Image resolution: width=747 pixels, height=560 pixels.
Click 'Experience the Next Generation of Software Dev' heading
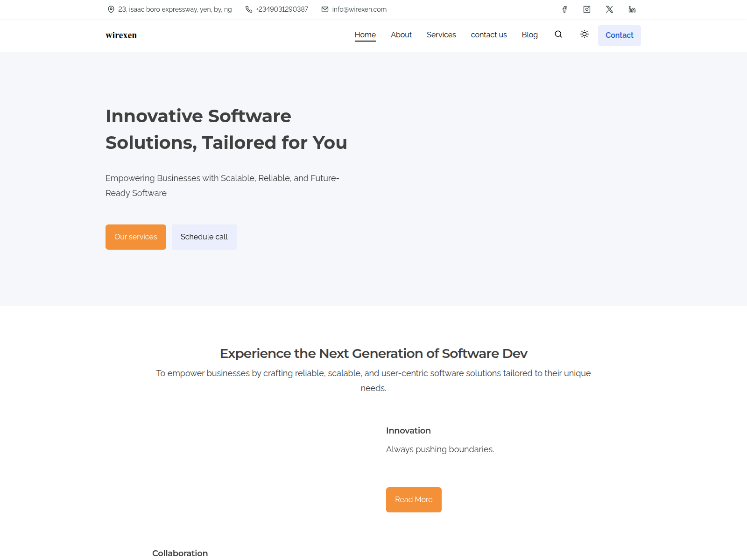(373, 354)
